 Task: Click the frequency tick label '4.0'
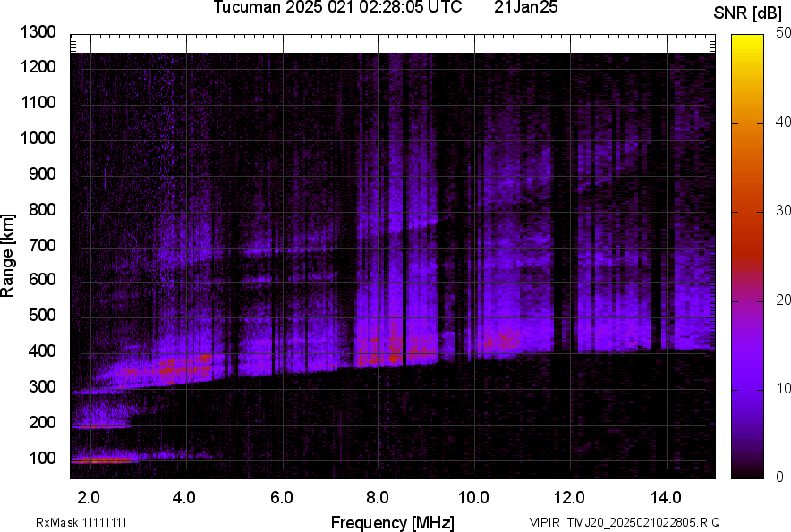click(x=184, y=498)
